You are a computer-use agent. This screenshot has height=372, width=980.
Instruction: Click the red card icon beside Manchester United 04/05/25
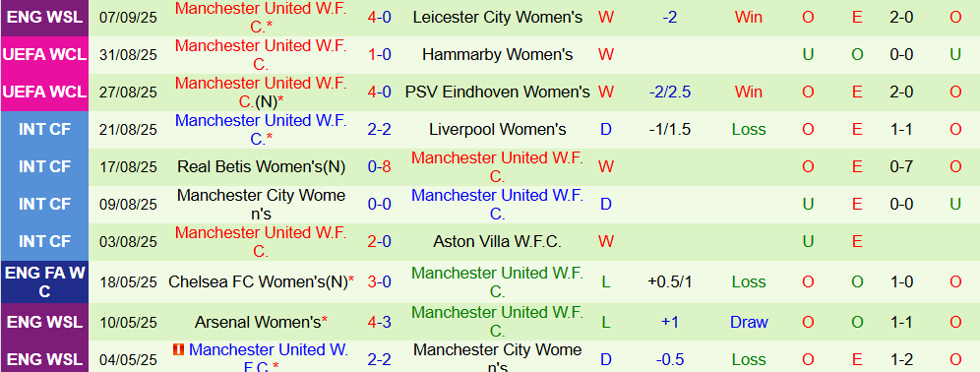(178, 350)
